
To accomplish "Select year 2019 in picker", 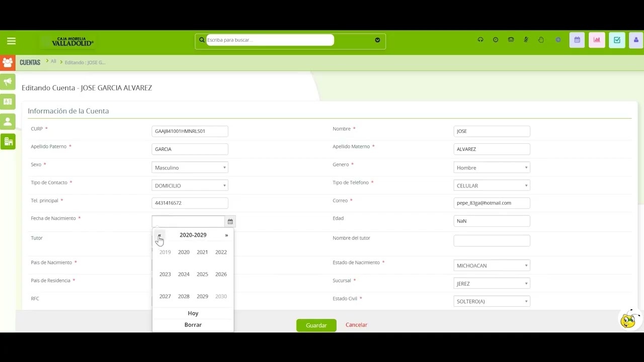I will pyautogui.click(x=165, y=252).
